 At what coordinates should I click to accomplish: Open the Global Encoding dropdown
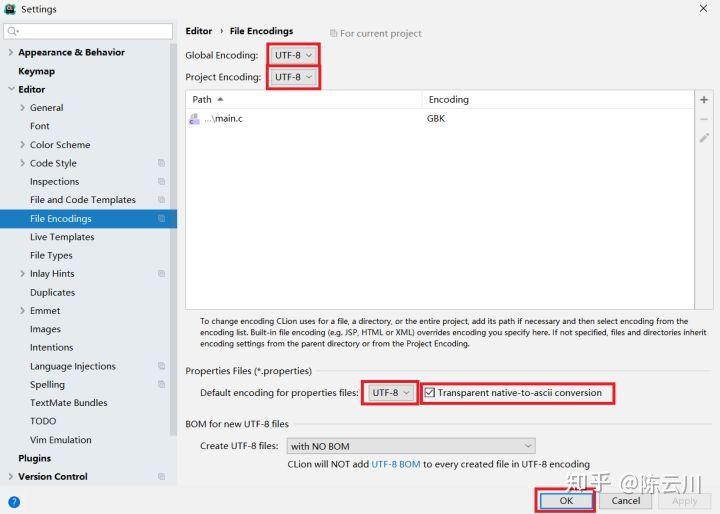click(293, 55)
